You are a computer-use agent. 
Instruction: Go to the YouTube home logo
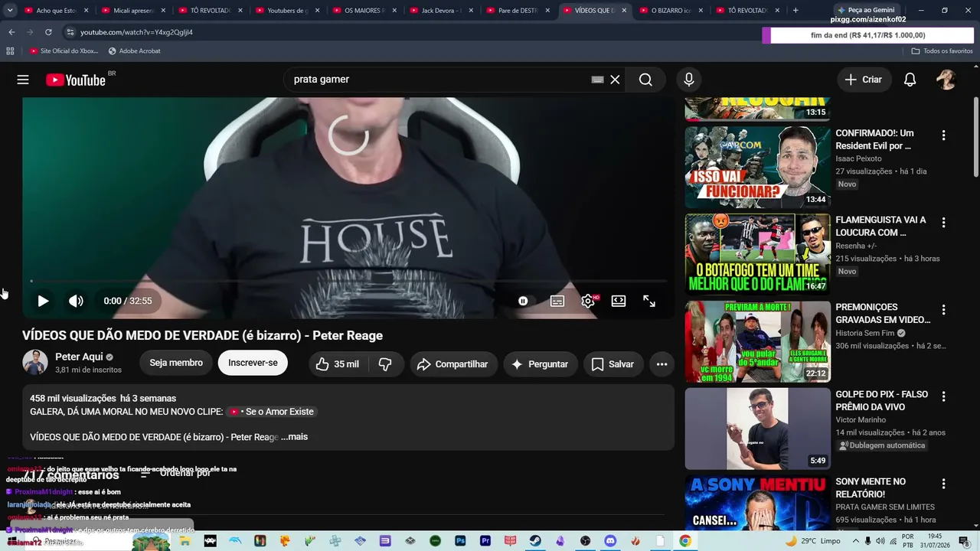(x=75, y=80)
